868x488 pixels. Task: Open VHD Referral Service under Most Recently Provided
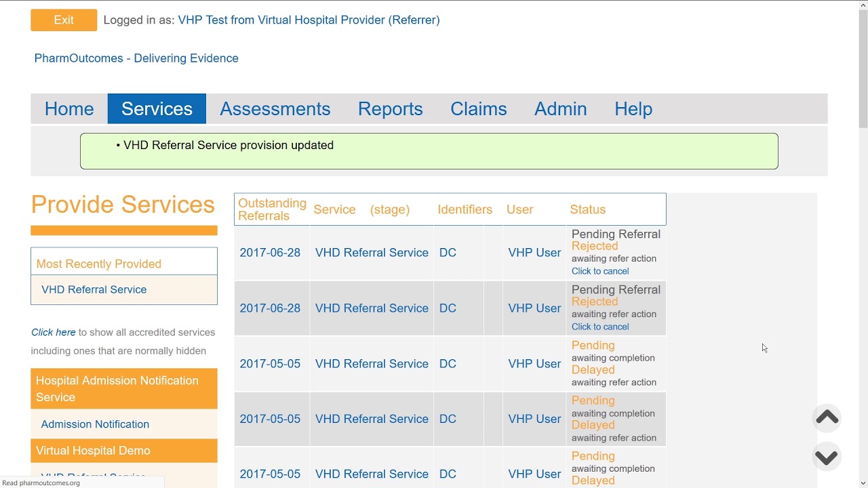tap(94, 289)
